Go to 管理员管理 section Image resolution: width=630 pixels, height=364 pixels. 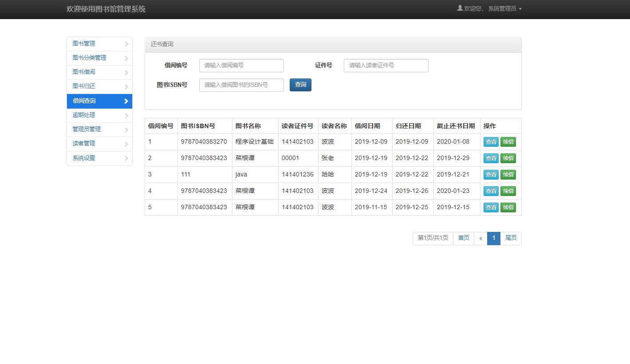tap(87, 129)
